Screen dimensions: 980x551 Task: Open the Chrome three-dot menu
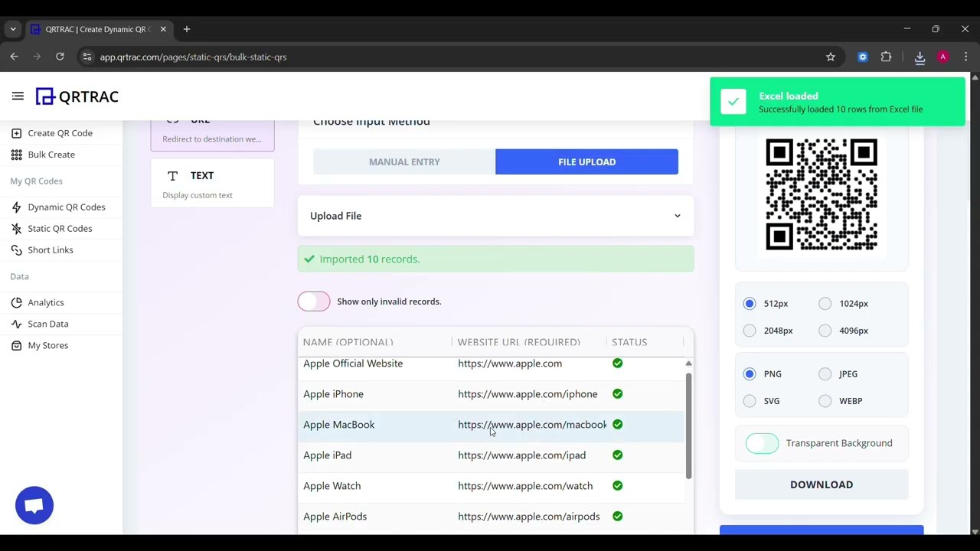point(966,57)
